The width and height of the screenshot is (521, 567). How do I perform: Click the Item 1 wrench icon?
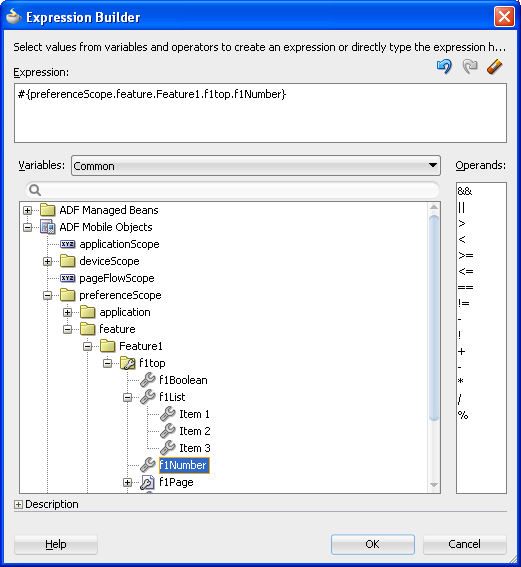(168, 414)
